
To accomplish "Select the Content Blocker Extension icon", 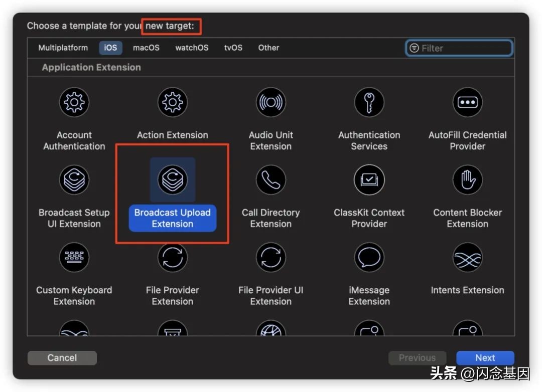I will (x=467, y=180).
